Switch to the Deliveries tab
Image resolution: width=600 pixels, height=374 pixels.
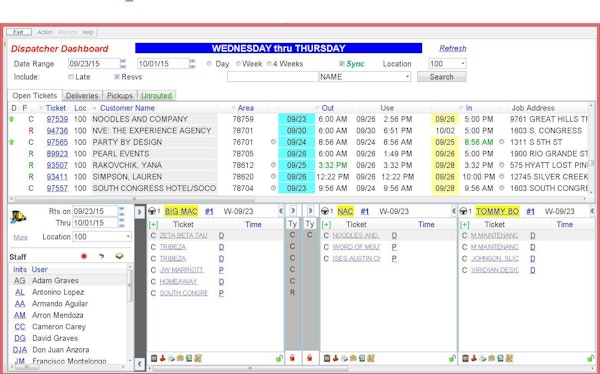[82, 96]
